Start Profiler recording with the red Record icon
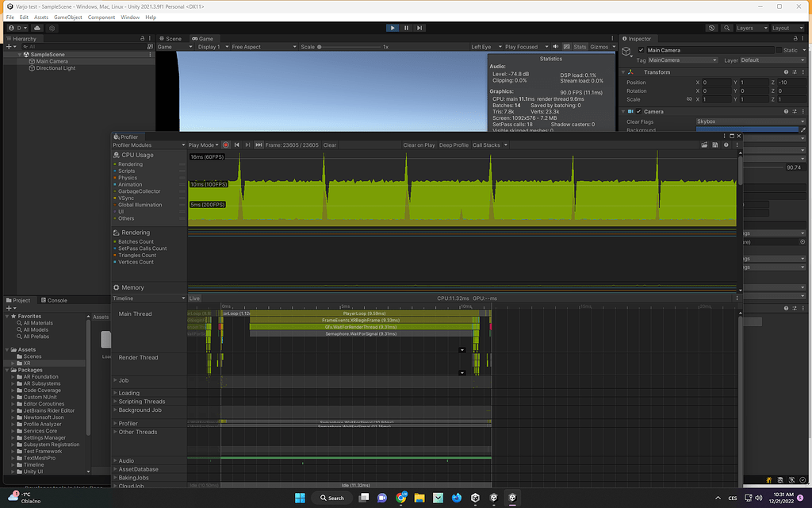This screenshot has width=812, height=508. coord(225,144)
